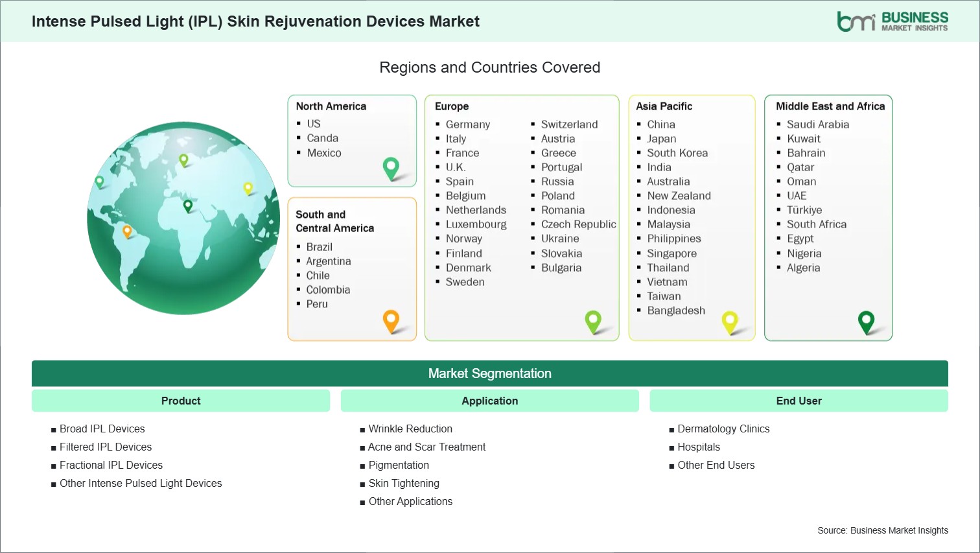Click 'Bulgaria' in Europe list

pyautogui.click(x=561, y=268)
